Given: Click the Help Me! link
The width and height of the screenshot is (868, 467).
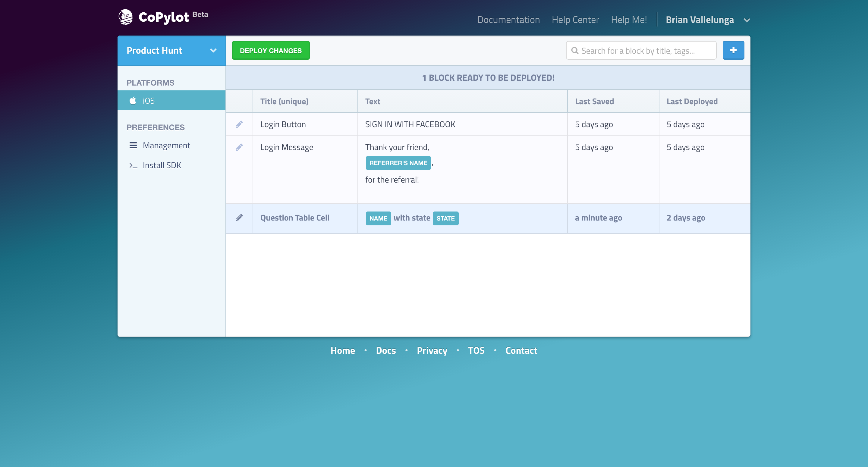Looking at the screenshot, I should [629, 20].
